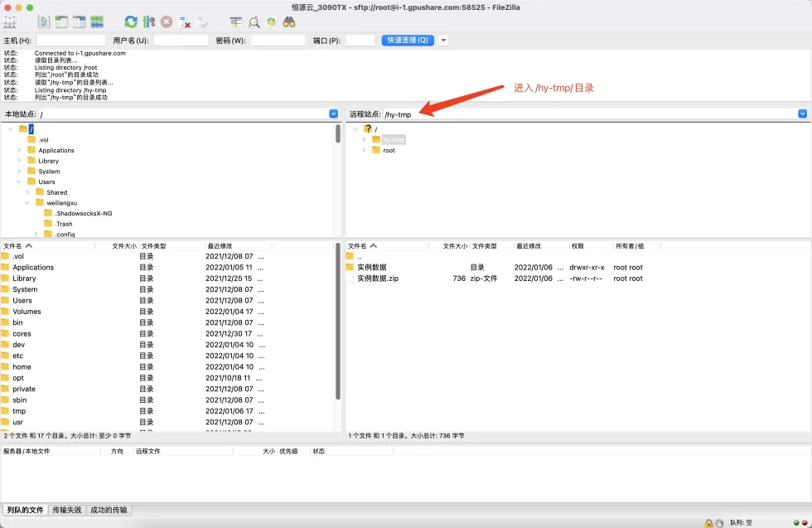Image resolution: width=812 pixels, height=528 pixels.
Task: Switch to the 成功的传输 tab
Action: click(x=109, y=510)
